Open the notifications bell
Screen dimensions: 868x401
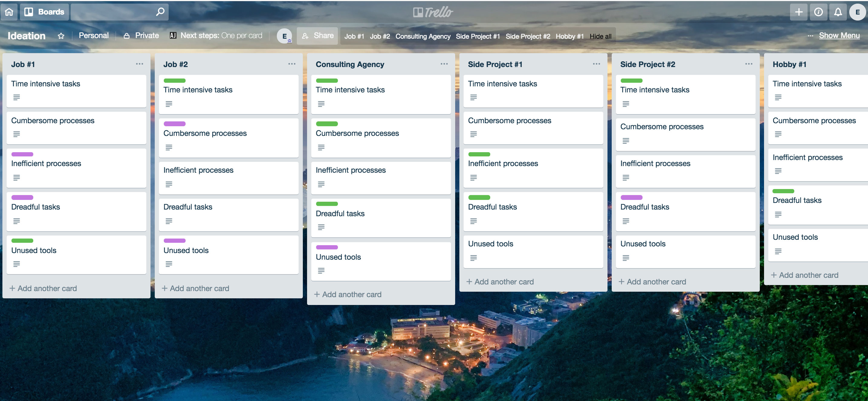(x=838, y=12)
